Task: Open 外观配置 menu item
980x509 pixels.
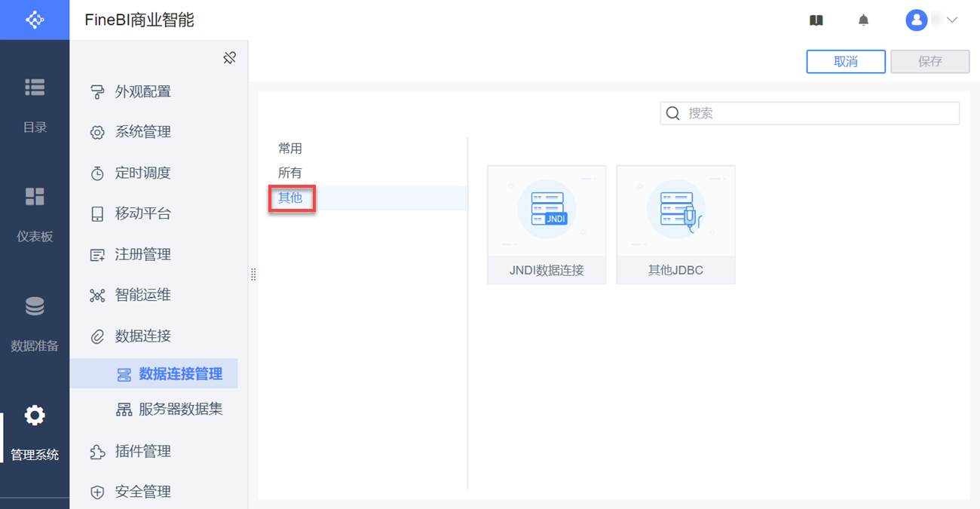Action: click(x=154, y=92)
